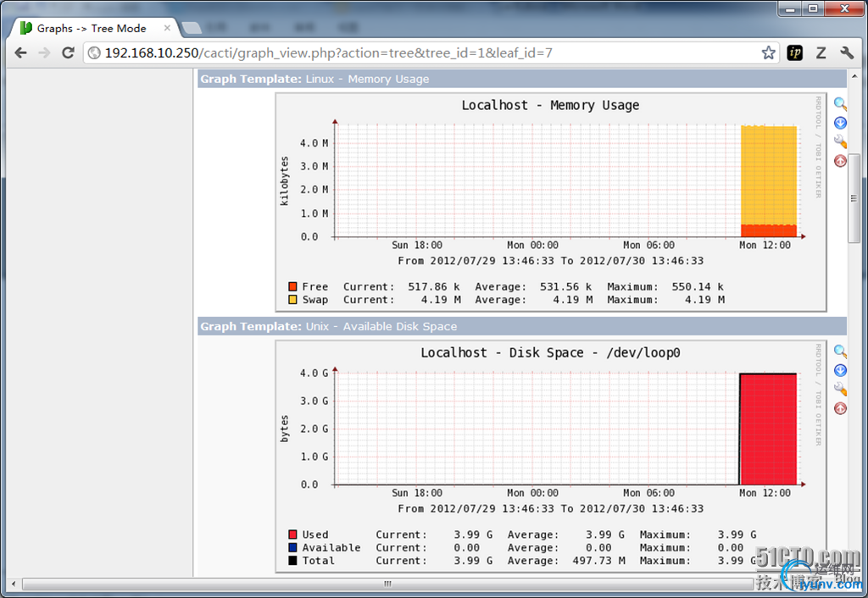Viewport: 868px width, 598px height.
Task: Close the Chrome browser window
Action: 845,8
